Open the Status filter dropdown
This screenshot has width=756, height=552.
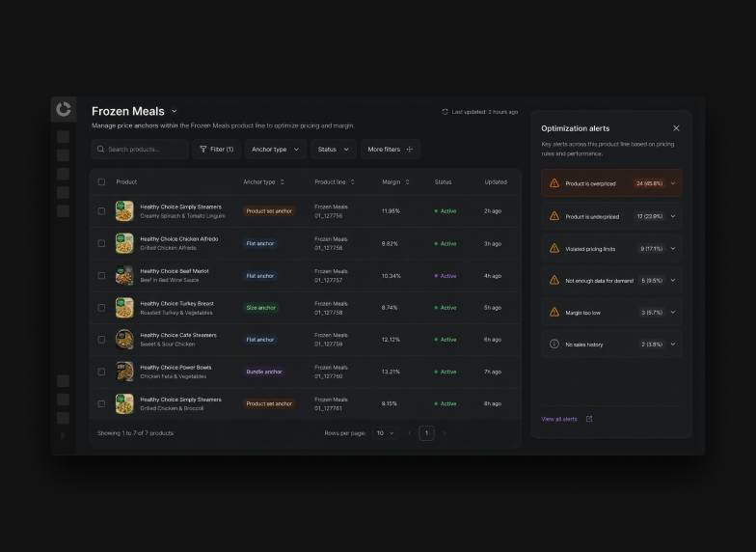(334, 149)
